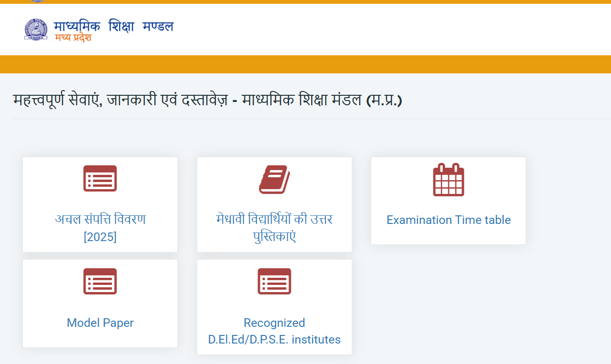Click the पुस्तिकाएं word in the book card
611x364 pixels.
(x=275, y=237)
